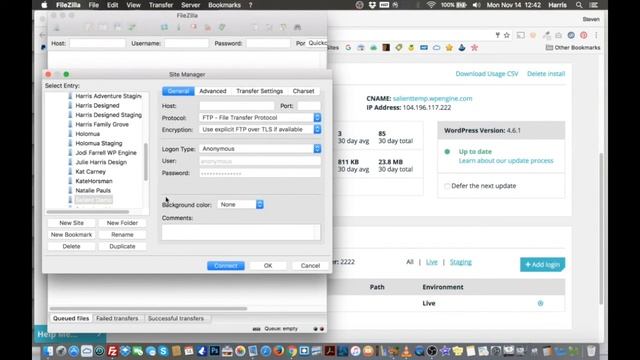This screenshot has width=640, height=360.
Task: Open the VLC cone icon in the Dock
Action: pos(407,351)
